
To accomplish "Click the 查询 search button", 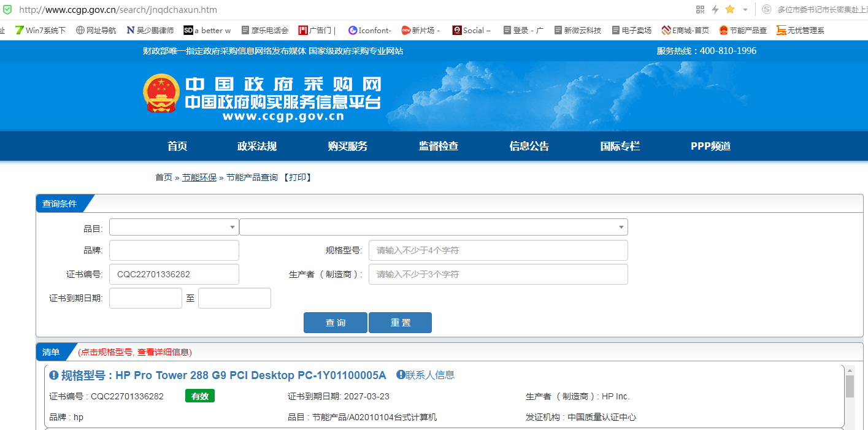I will [336, 323].
